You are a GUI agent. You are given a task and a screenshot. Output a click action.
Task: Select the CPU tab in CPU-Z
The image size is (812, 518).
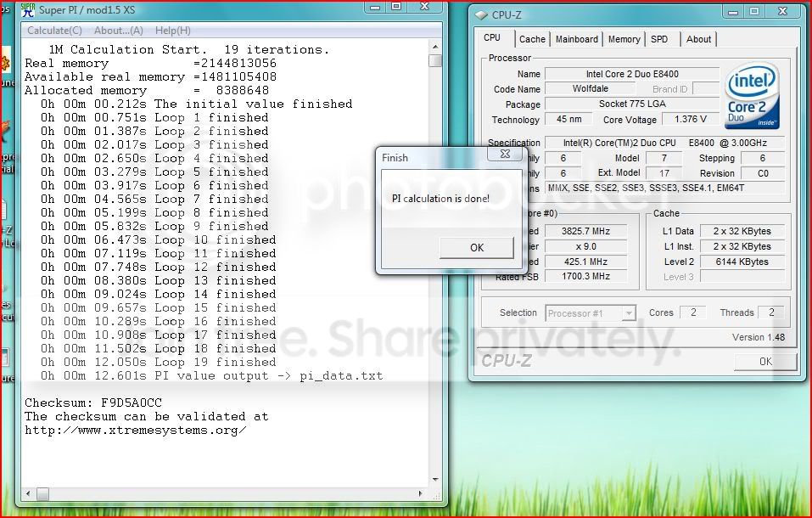pyautogui.click(x=492, y=38)
